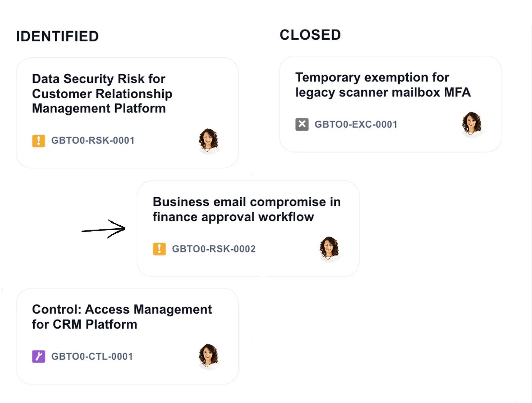The height and width of the screenshot is (403, 532).
Task: Click the IDENTIFIED column header
Action: (x=57, y=36)
